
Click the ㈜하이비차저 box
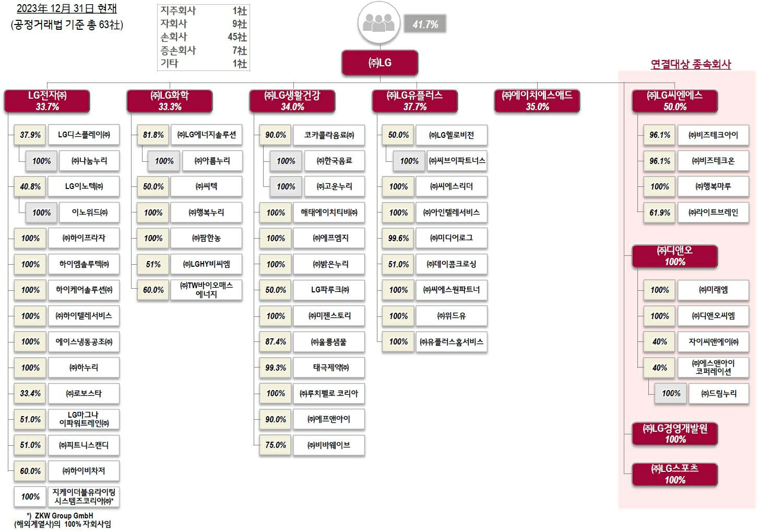tap(84, 471)
